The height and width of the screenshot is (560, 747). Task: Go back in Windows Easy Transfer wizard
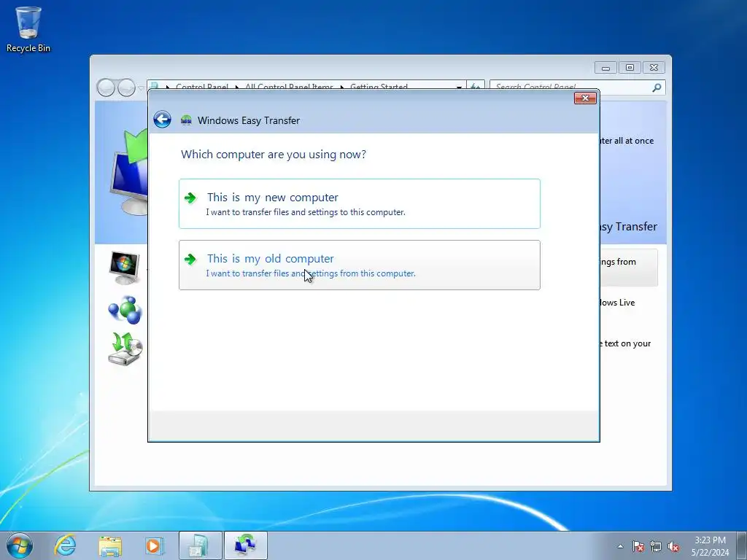click(163, 120)
